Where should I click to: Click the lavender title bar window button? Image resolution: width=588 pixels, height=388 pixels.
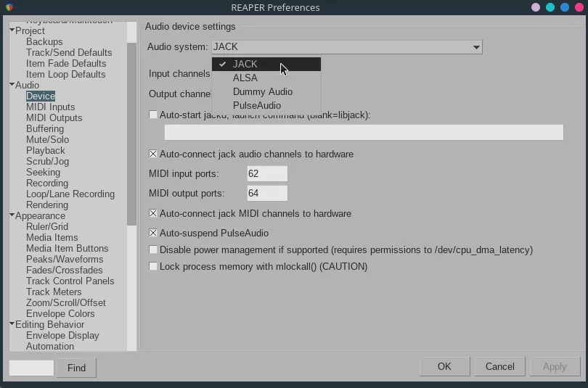536,7
